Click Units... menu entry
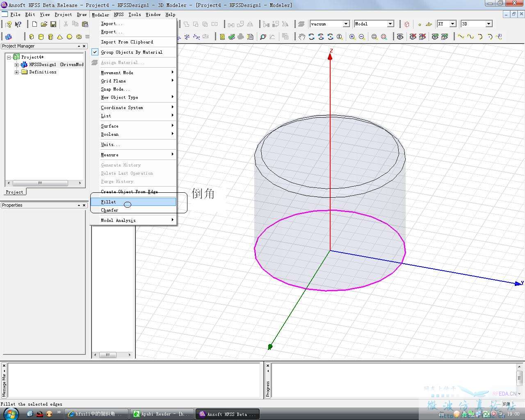525x420 pixels. (x=134, y=144)
